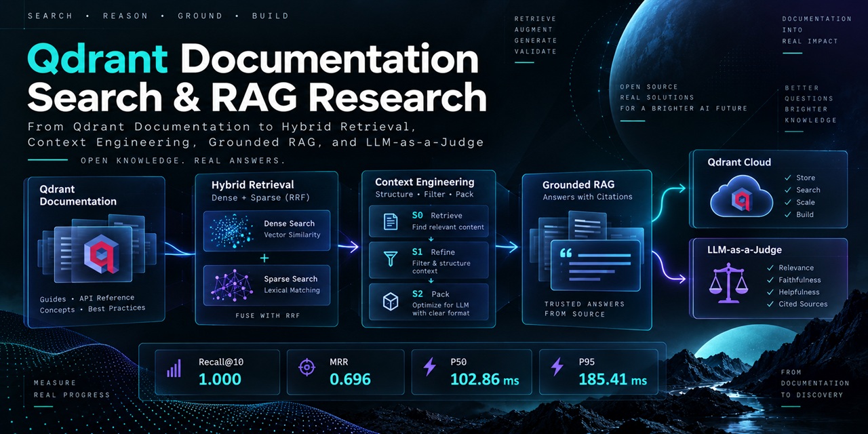The image size is (868, 434).
Task: Click the Cited Sources checkmark
Action: coord(770,304)
